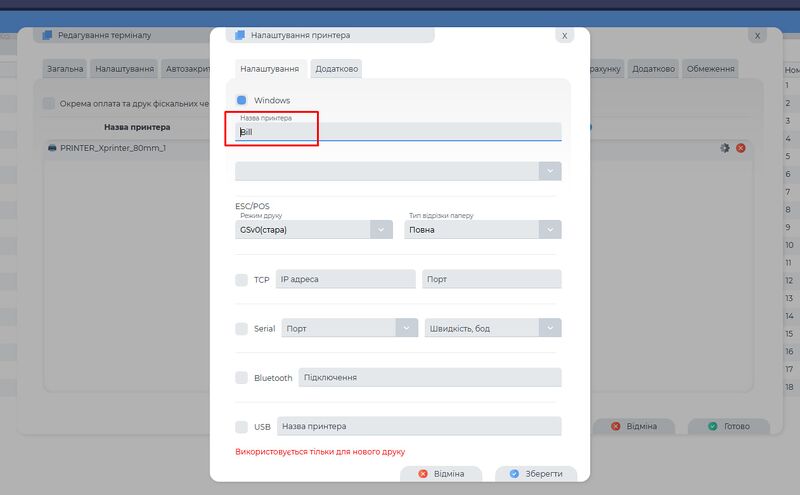The width and height of the screenshot is (800, 495).
Task: Enable the USB checkbox
Action: (x=241, y=427)
